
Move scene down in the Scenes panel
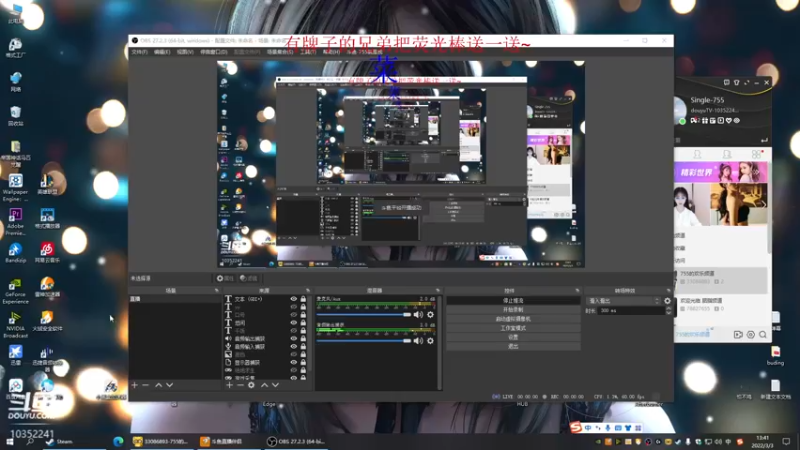169,385
